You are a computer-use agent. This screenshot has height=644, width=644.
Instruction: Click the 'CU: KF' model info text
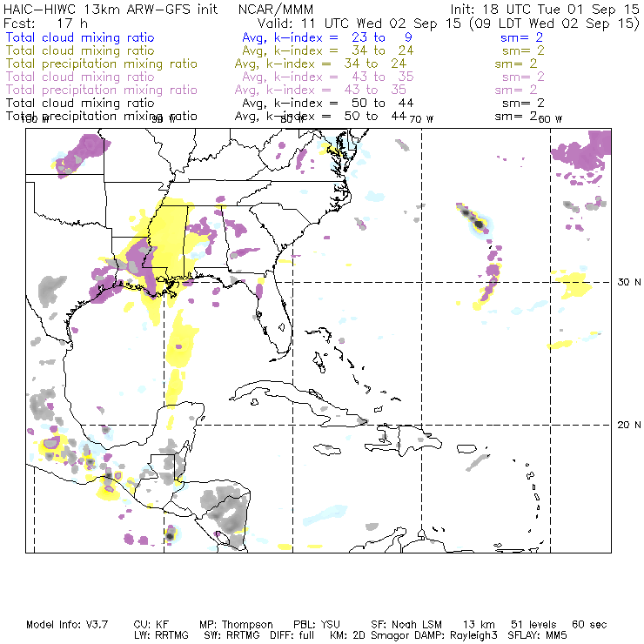pyautogui.click(x=151, y=625)
